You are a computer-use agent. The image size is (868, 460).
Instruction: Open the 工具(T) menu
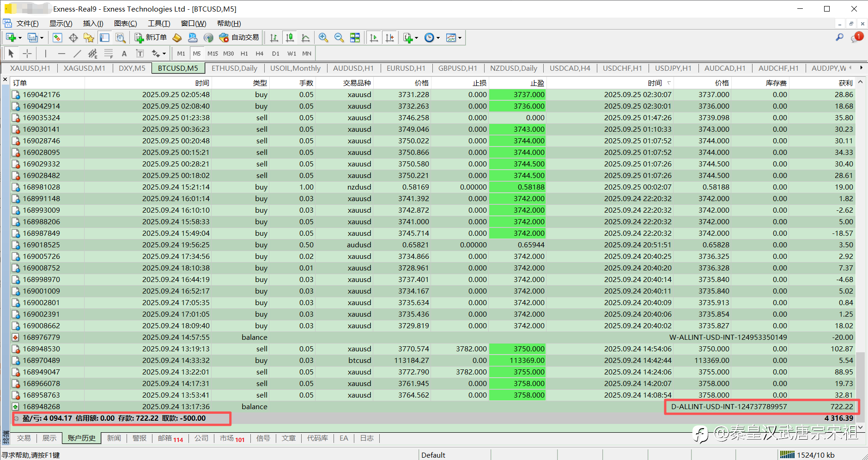coord(158,24)
